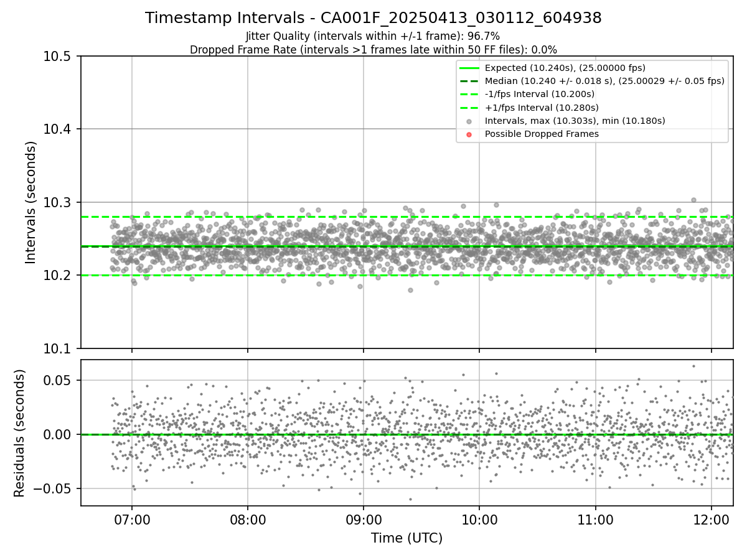Click the solid green line sample beside the 'Expected' legend entry

(x=469, y=68)
